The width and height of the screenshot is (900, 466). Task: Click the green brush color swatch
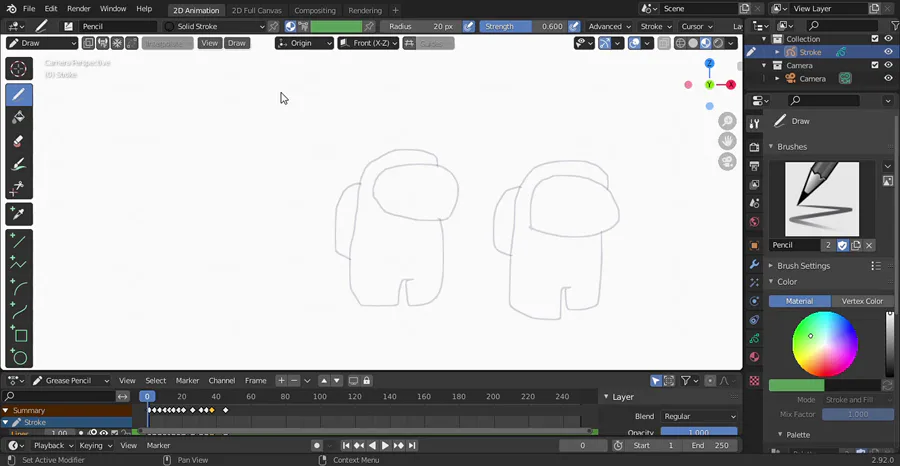336,26
